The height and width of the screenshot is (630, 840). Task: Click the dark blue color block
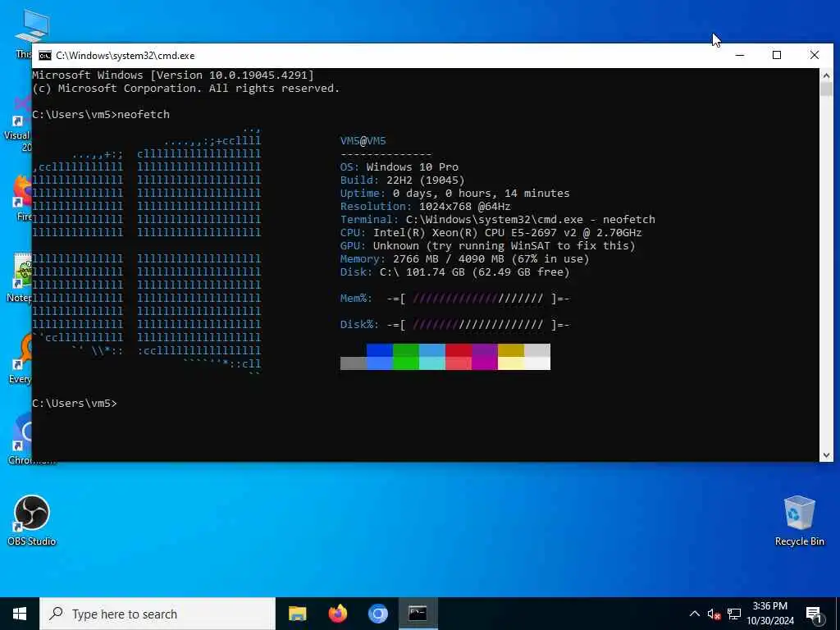click(x=380, y=350)
